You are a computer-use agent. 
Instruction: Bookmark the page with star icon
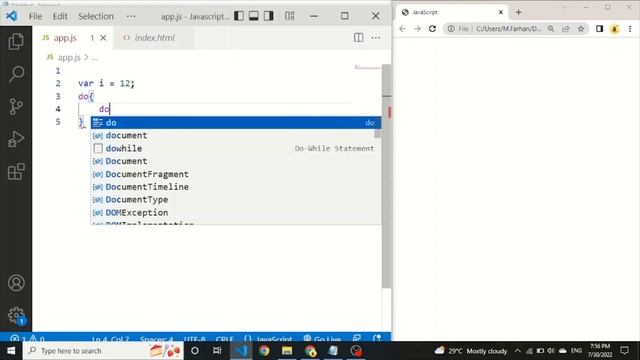coord(581,29)
